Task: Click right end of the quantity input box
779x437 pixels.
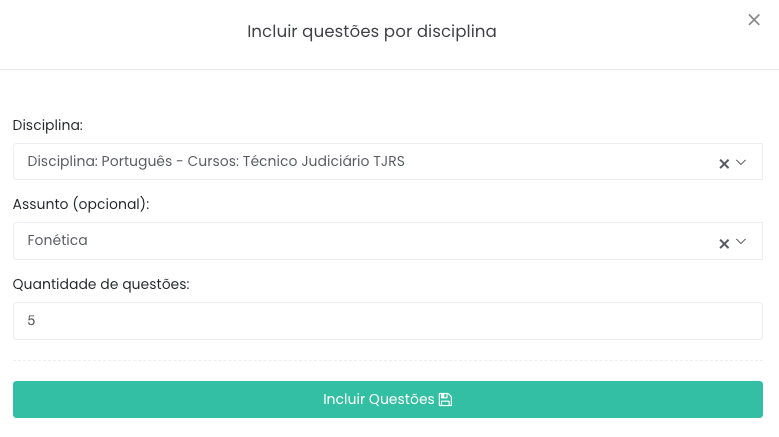Action: point(740,321)
